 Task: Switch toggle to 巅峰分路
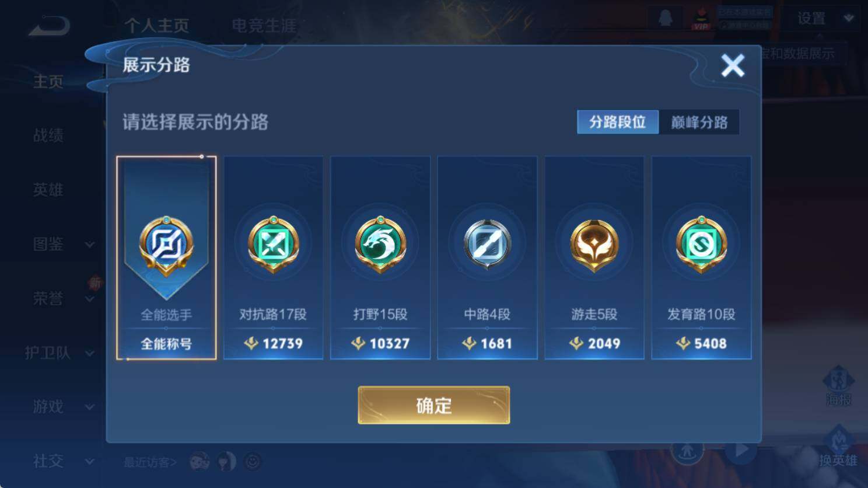point(699,122)
